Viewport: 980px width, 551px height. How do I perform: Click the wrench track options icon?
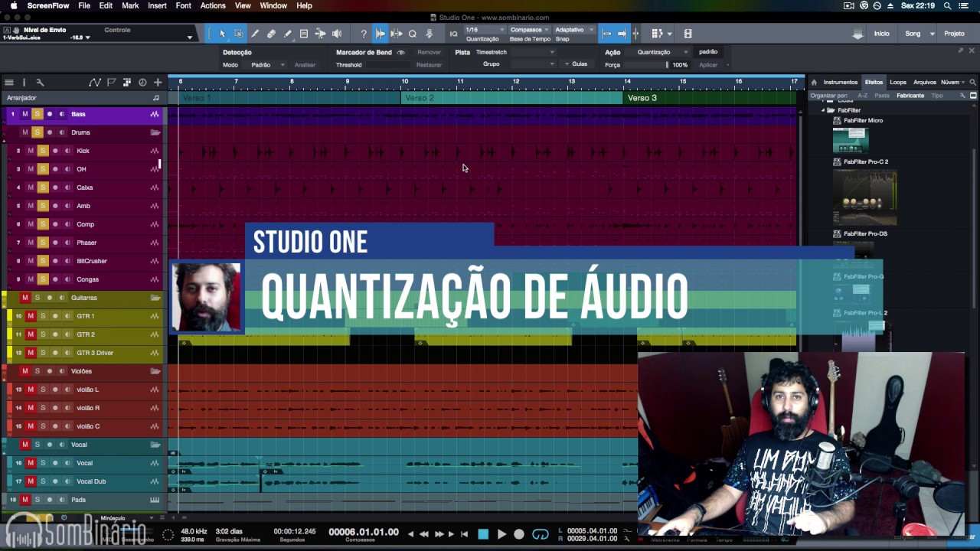40,82
